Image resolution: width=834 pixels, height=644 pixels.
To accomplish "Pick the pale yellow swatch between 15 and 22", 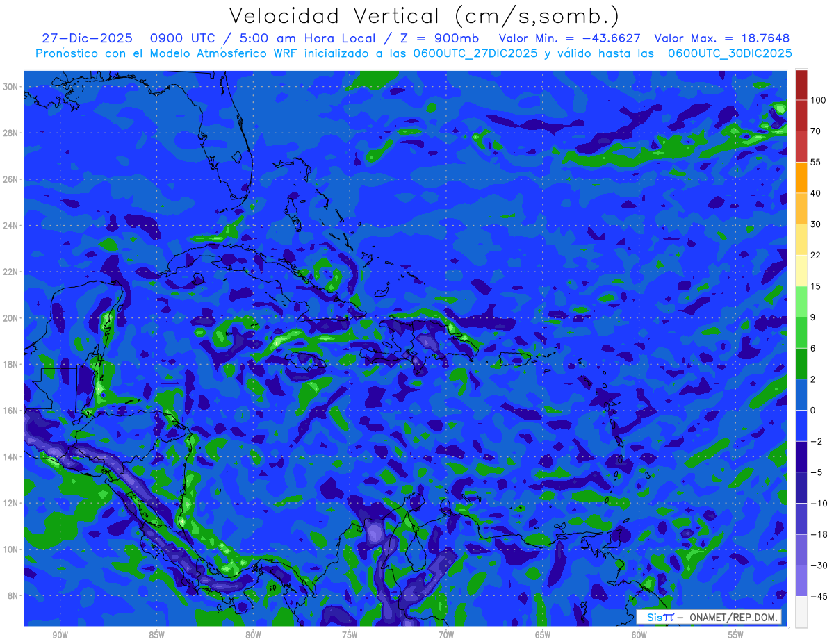I will (801, 270).
